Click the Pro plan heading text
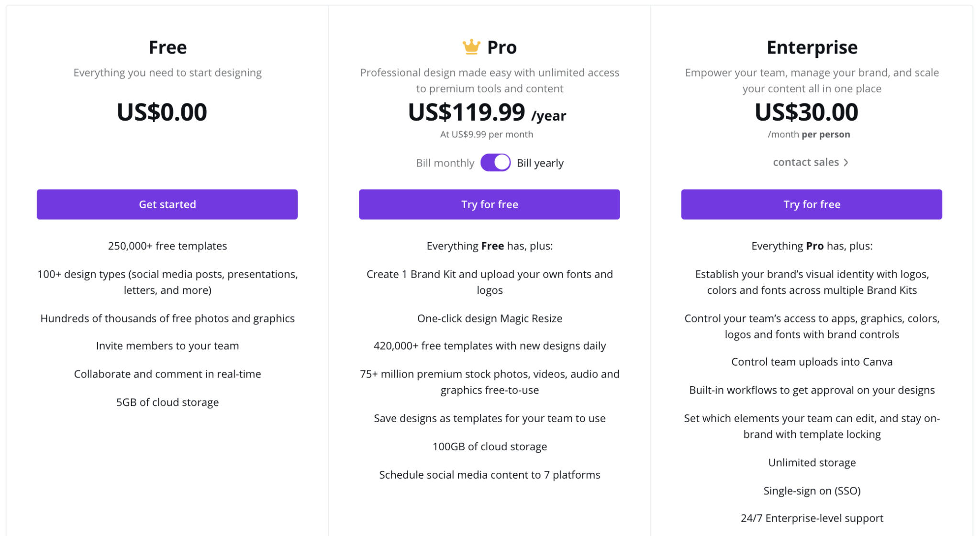 click(501, 47)
